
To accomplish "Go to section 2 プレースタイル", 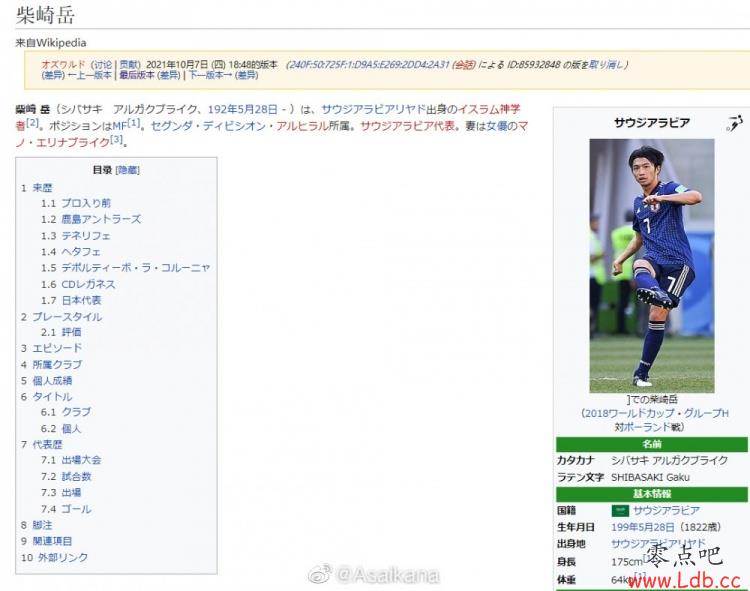I will click(x=67, y=317).
